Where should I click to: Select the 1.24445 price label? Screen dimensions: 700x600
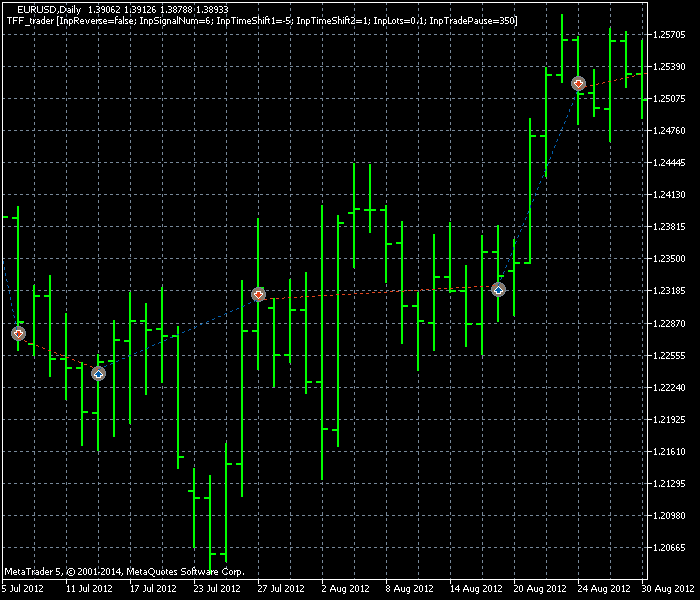pos(669,163)
